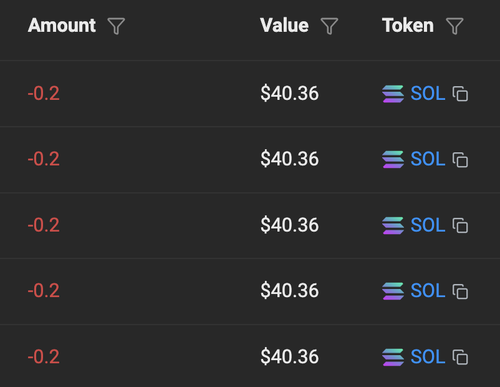Copy SOL token address in first row
This screenshot has height=387, width=500.
click(460, 94)
